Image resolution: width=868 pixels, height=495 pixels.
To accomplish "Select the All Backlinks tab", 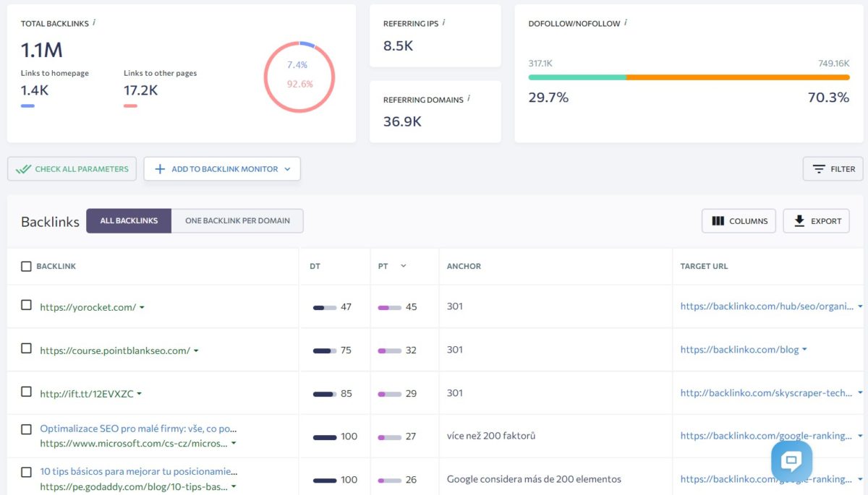I will (129, 220).
